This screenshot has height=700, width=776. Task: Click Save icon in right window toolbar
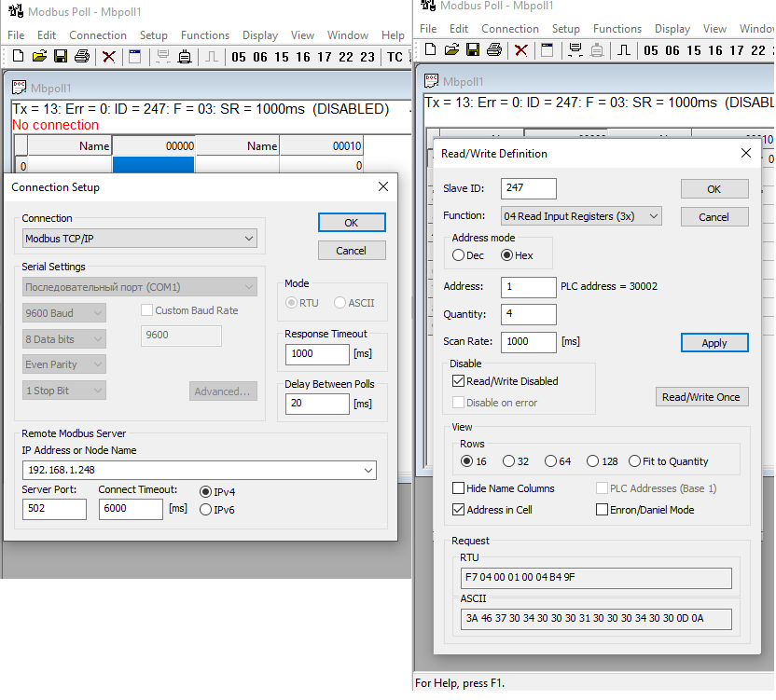click(473, 50)
